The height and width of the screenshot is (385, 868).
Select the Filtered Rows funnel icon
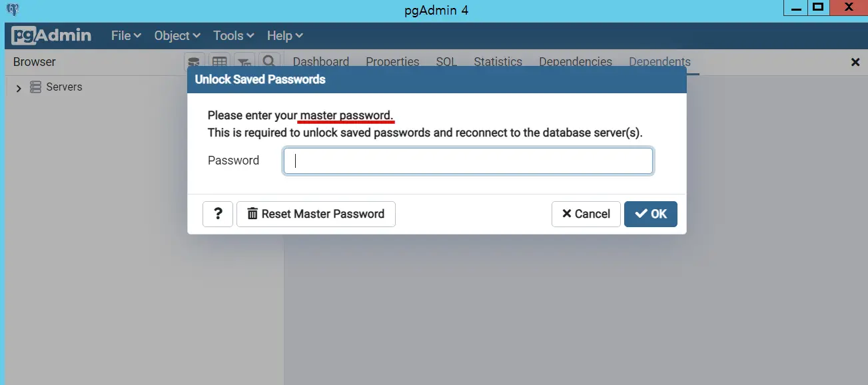tap(244, 61)
